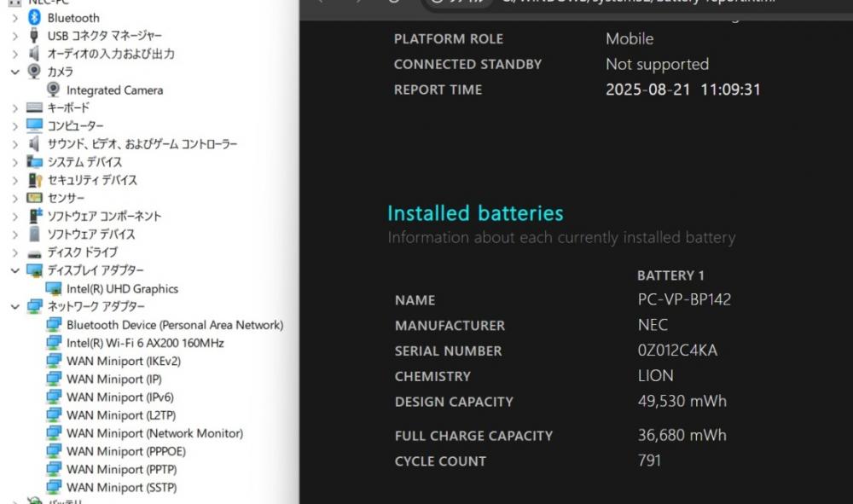Click the ソフトウェア デバイス icon
The width and height of the screenshot is (853, 504).
tap(34, 234)
